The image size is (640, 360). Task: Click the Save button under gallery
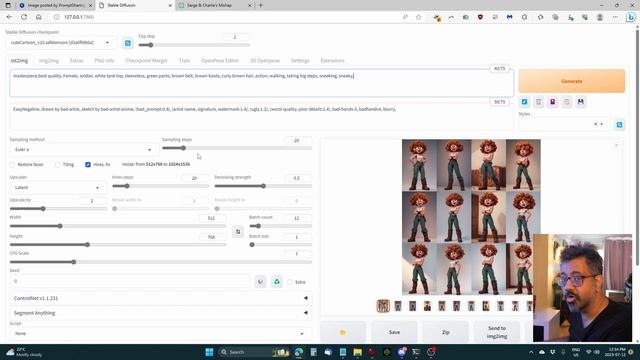pyautogui.click(x=394, y=332)
